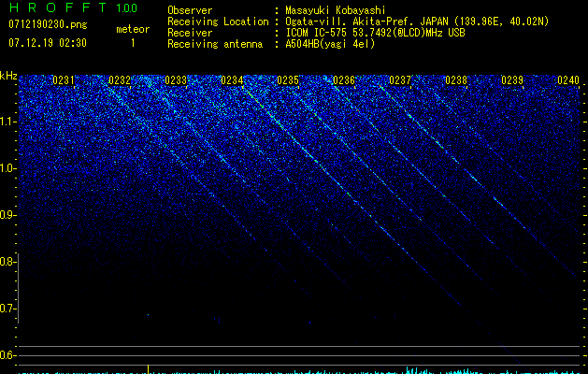Click the 0232 time marker
The width and height of the screenshot is (588, 374).
coord(120,80)
